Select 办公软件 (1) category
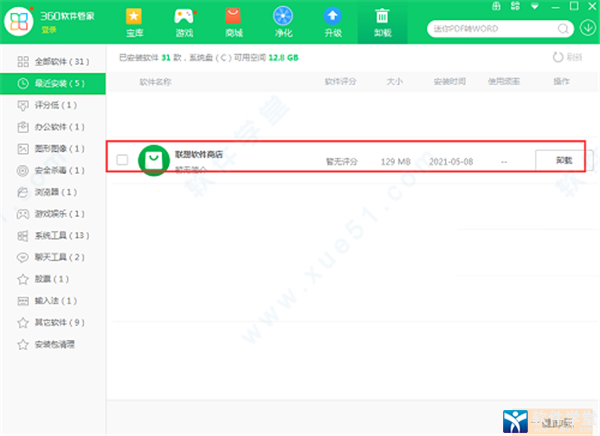600x436 pixels. click(x=53, y=127)
